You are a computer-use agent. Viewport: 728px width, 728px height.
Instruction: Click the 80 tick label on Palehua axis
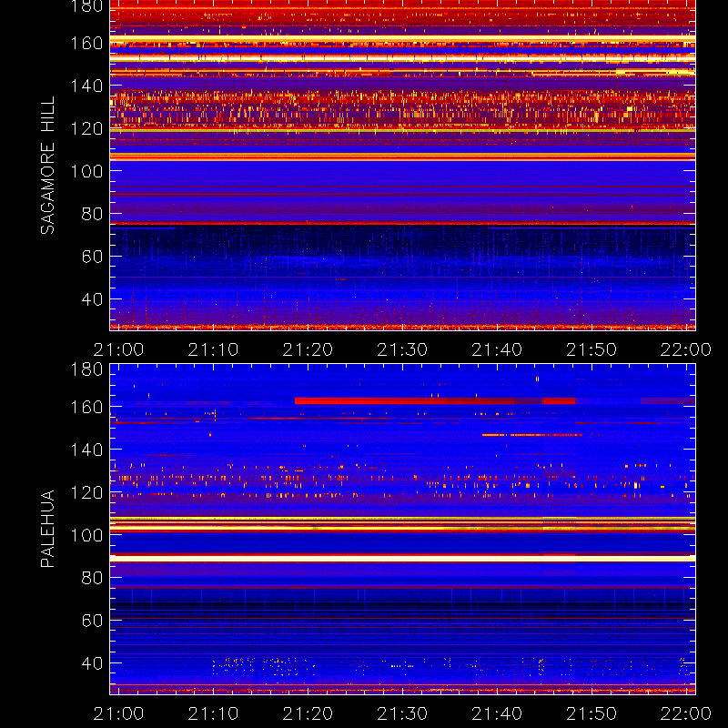point(92,578)
